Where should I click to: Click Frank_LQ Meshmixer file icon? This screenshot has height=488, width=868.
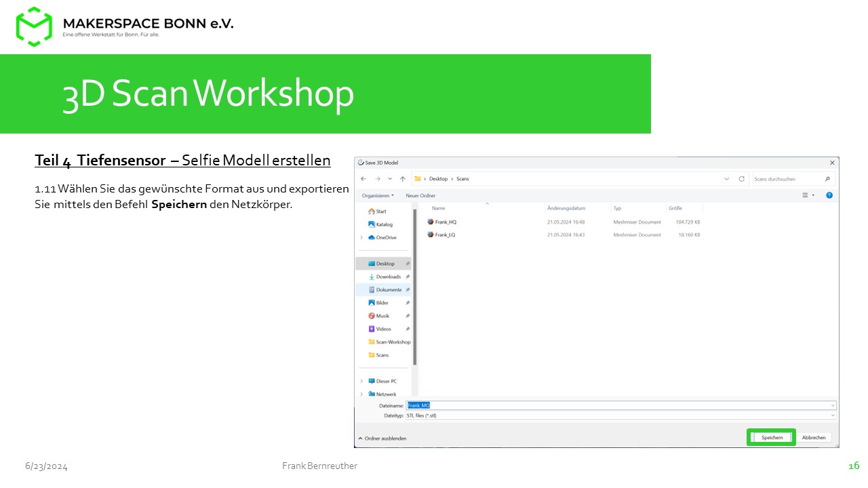tap(430, 235)
